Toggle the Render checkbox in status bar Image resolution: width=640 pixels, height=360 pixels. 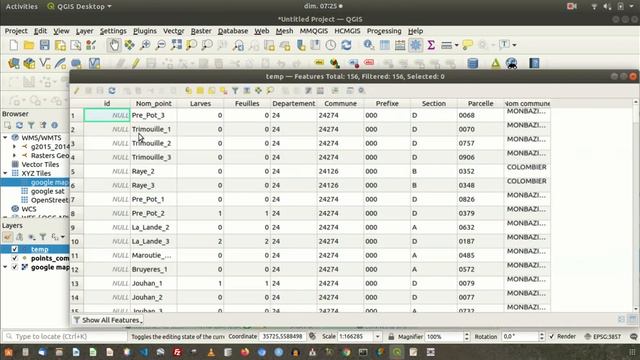click(552, 336)
